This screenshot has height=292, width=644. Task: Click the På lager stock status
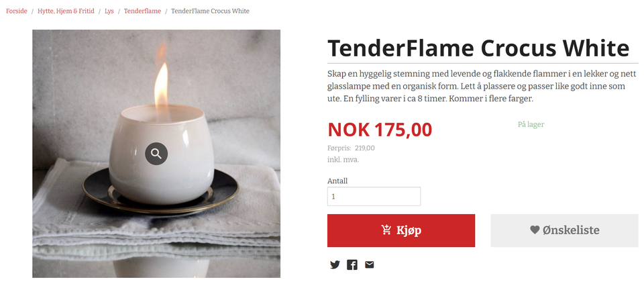coord(531,125)
